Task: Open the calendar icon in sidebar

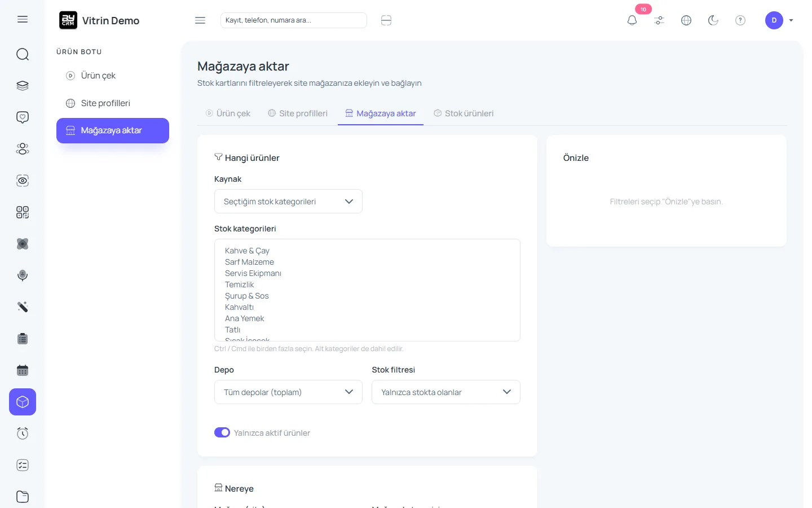Action: [x=23, y=370]
